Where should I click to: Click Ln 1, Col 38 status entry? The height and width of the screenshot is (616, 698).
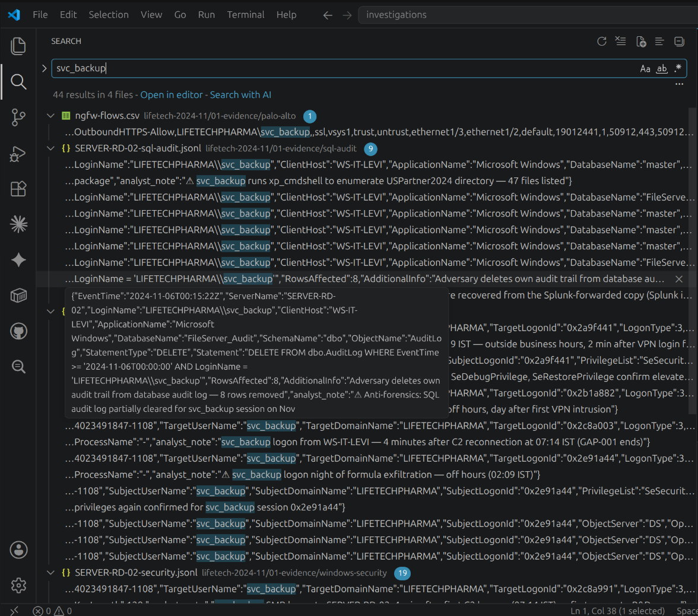tap(617, 611)
